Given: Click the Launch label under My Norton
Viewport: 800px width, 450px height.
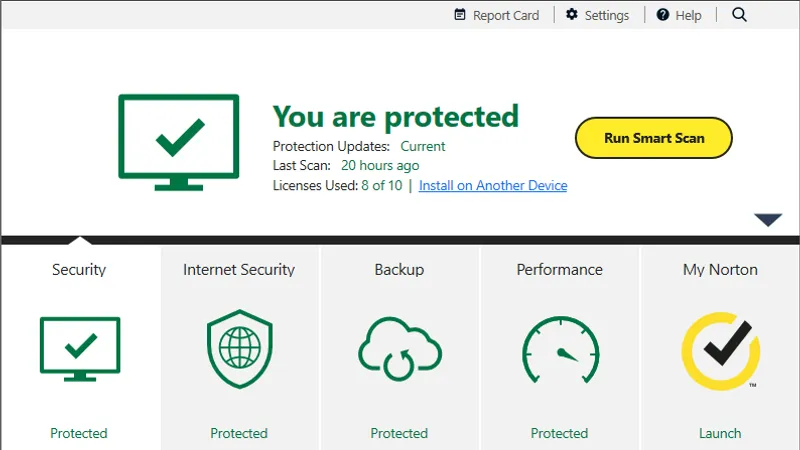Looking at the screenshot, I should (x=720, y=433).
